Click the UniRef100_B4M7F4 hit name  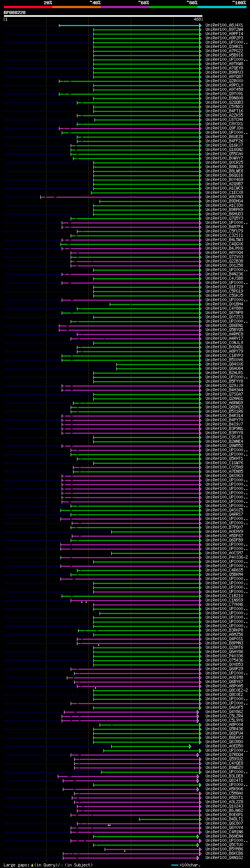(224, 227)
